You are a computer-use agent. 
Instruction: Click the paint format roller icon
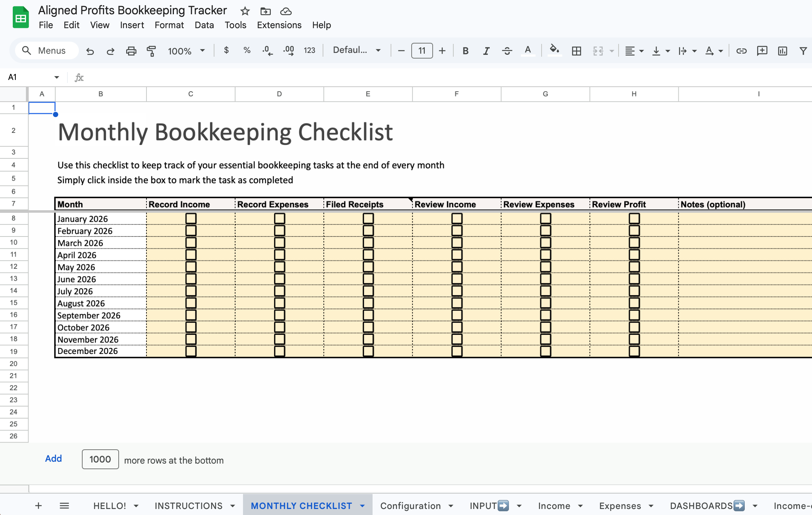pos(151,51)
